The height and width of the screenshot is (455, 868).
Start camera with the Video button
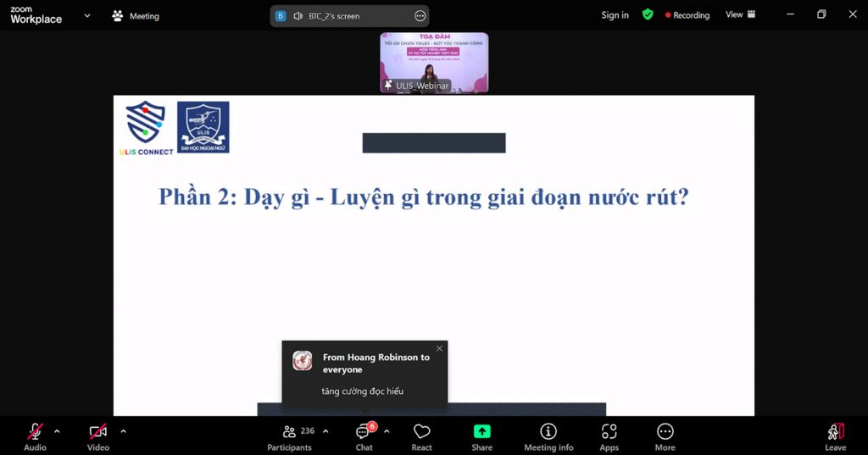pyautogui.click(x=98, y=436)
